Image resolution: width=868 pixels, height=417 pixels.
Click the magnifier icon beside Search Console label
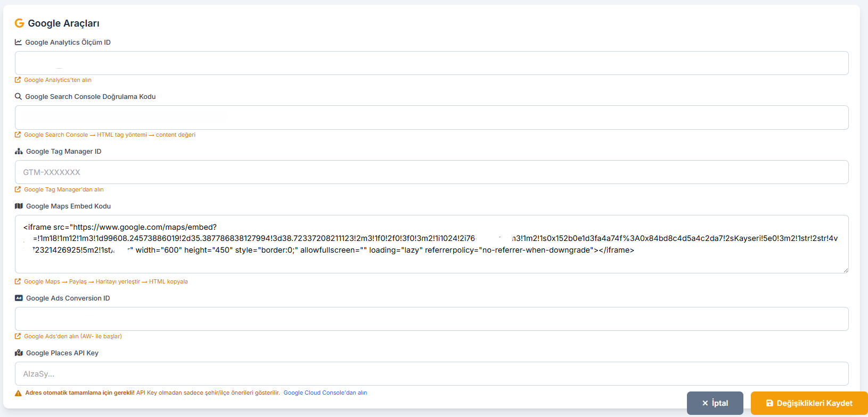click(19, 96)
